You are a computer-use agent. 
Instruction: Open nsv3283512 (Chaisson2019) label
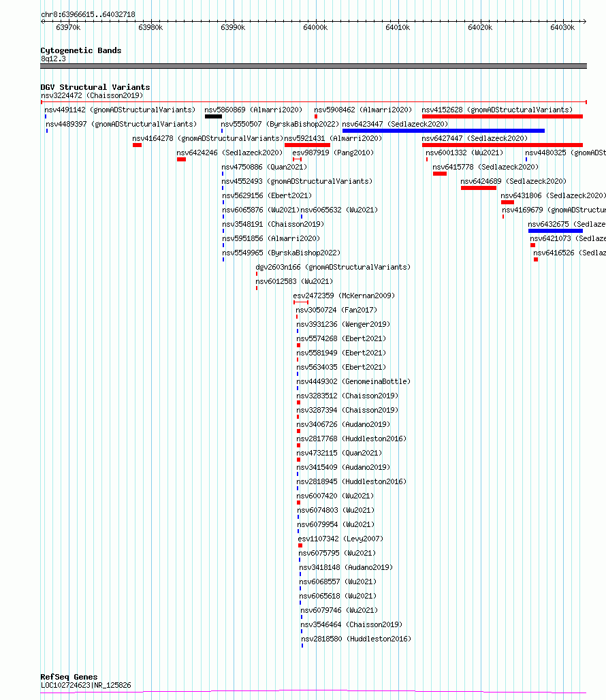[347, 396]
